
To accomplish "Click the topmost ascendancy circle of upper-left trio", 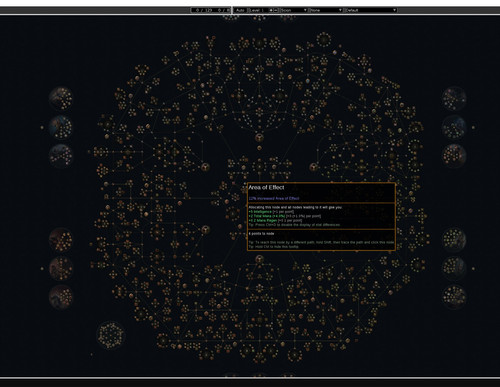I will (x=61, y=98).
